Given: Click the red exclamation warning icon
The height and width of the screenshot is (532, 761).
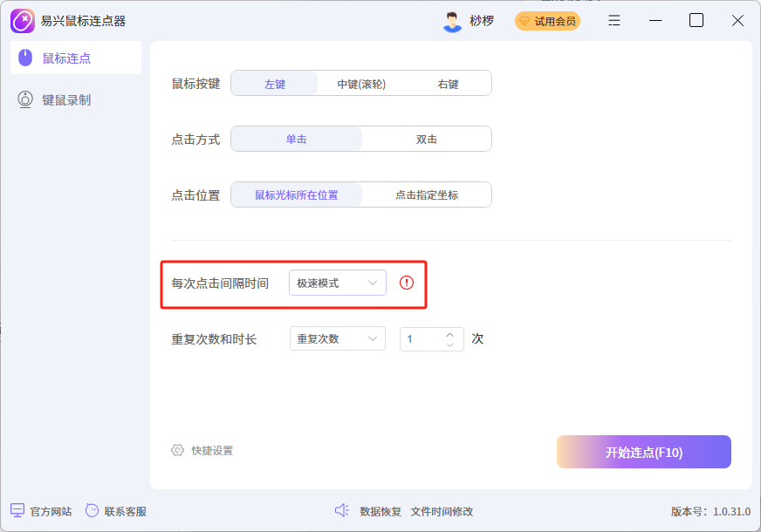Looking at the screenshot, I should [406, 283].
